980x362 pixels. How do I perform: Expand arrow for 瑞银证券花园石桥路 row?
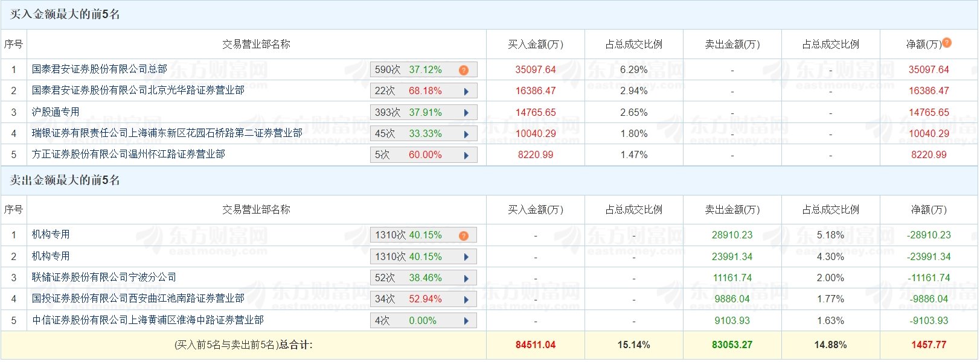tap(466, 134)
